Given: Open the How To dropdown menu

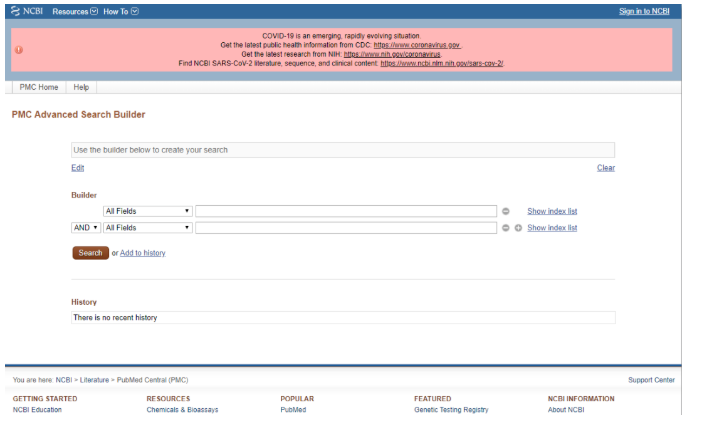Looking at the screenshot, I should coord(121,11).
